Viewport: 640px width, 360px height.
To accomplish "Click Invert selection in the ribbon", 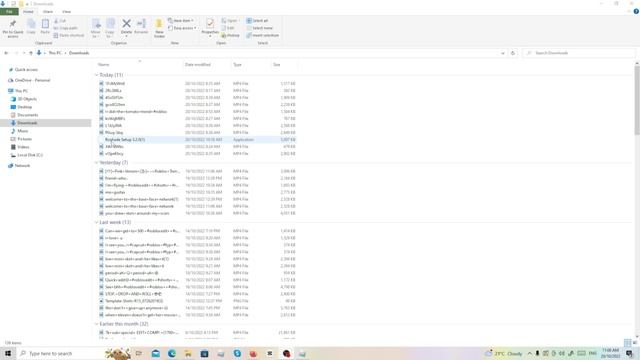I will point(262,36).
